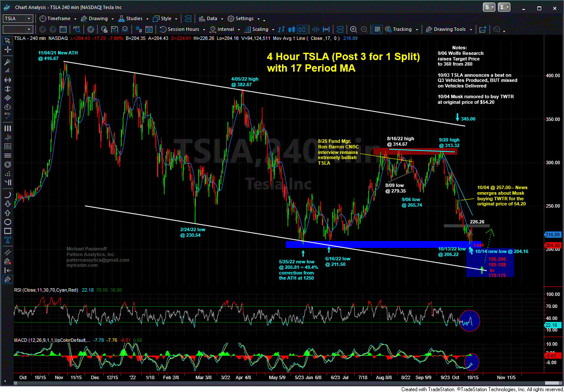Click the MACD indicator label text
The height and width of the screenshot is (392, 564).
pos(53,340)
